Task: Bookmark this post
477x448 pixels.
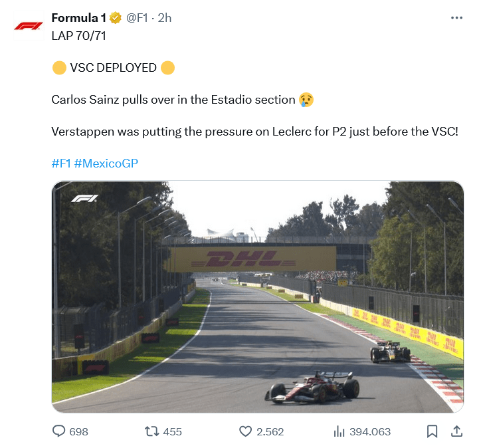Action: (432, 431)
